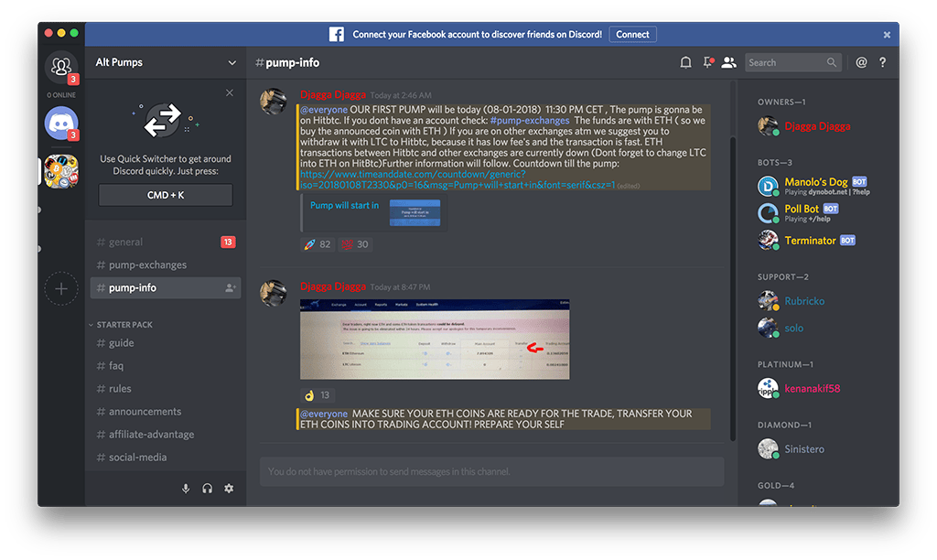Open the mentions @ panel
Image resolution: width=937 pixels, height=560 pixels.
pos(861,62)
